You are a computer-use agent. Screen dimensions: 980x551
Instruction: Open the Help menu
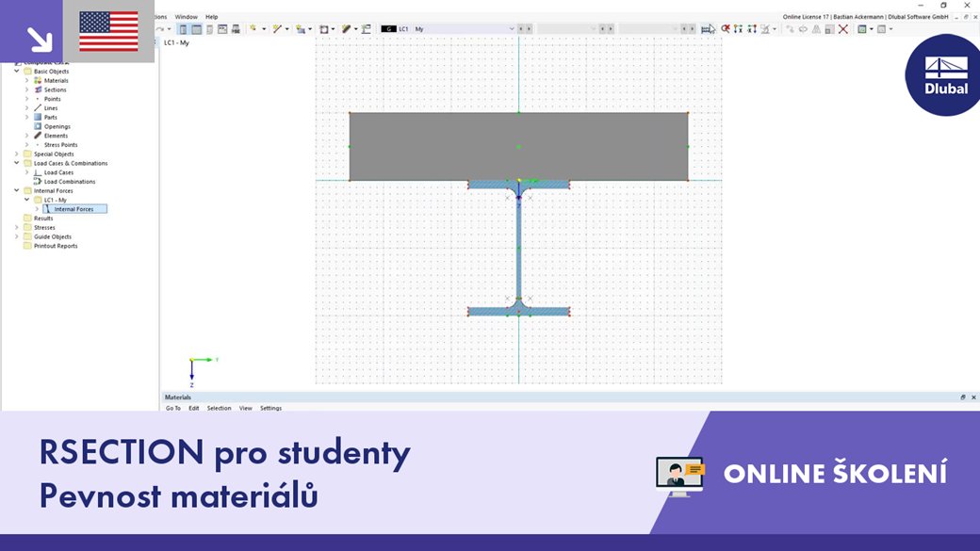(x=212, y=17)
